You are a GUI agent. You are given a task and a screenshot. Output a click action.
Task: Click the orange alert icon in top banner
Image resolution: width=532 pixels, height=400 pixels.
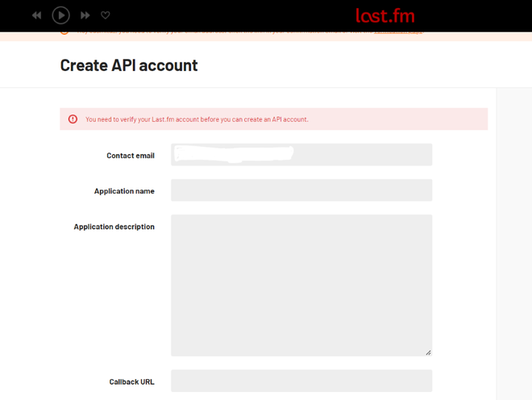point(64,32)
